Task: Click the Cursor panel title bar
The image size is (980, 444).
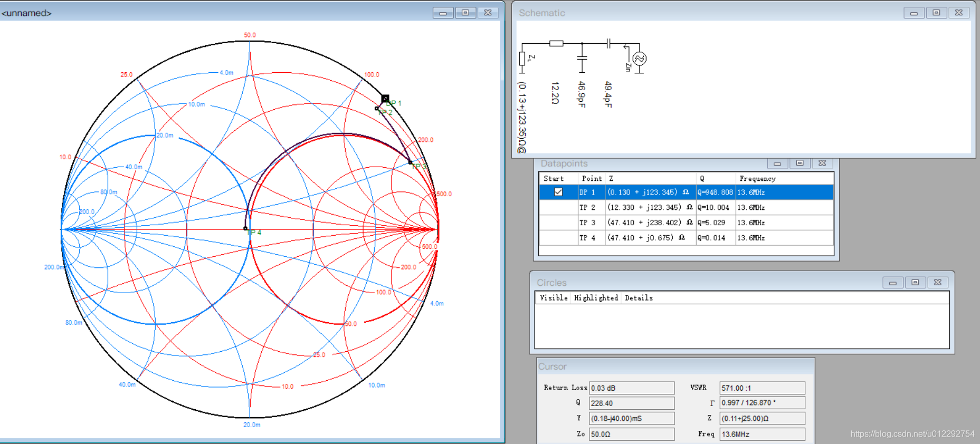Action: pos(675,366)
